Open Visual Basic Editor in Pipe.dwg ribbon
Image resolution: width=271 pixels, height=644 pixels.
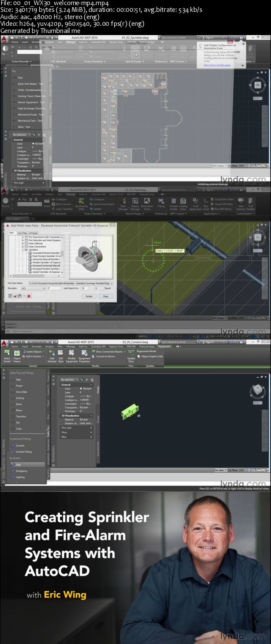pos(222,199)
